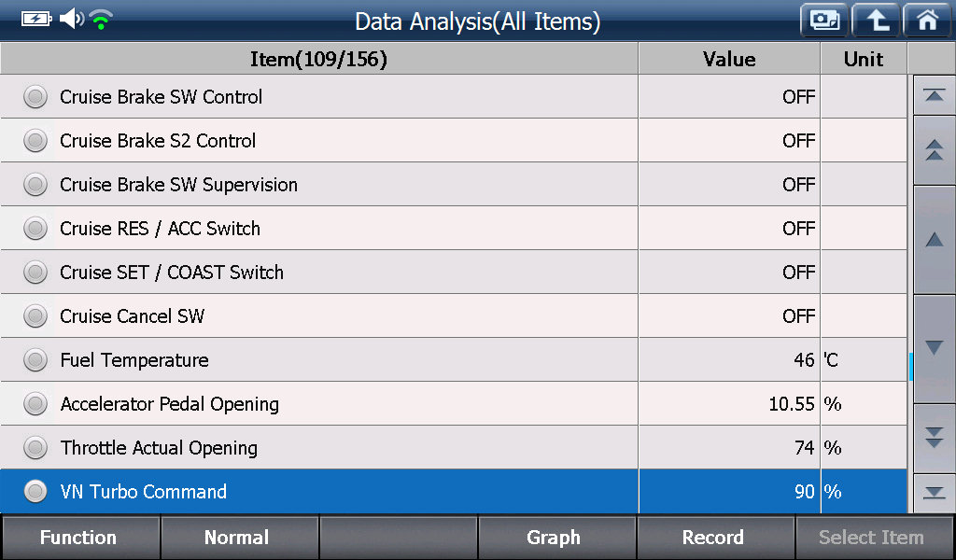Toggle the Cruise Cancel SW radio button

coord(35,316)
